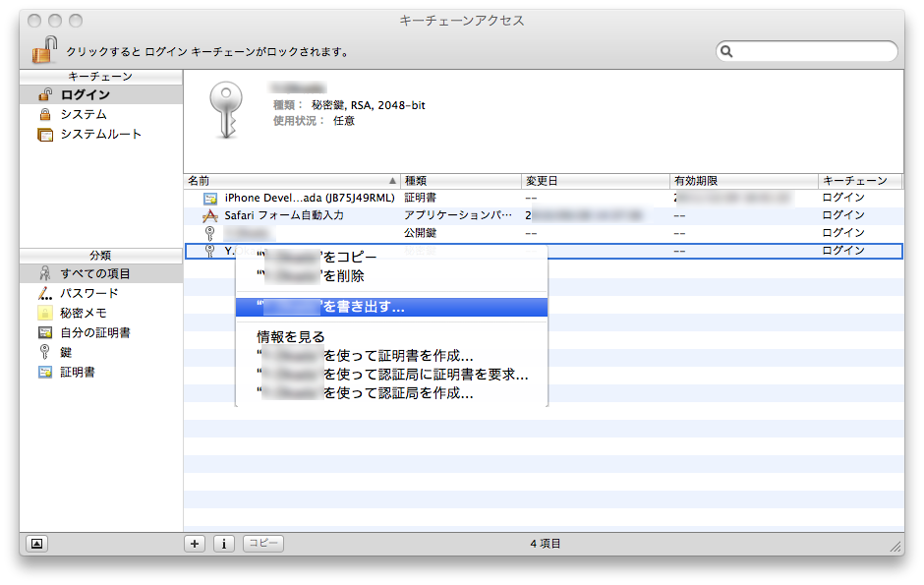This screenshot has width=924, height=585.
Task: Click the コピー button in bottom bar
Action: click(263, 543)
